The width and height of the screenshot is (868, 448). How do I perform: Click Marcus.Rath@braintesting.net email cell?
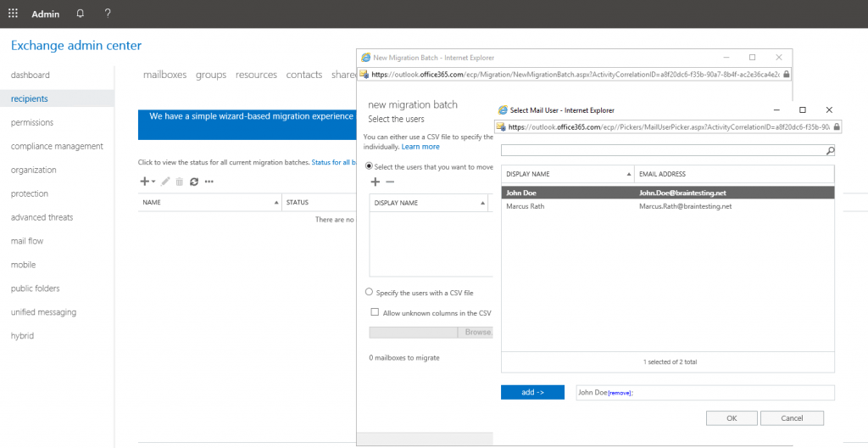[x=685, y=206]
